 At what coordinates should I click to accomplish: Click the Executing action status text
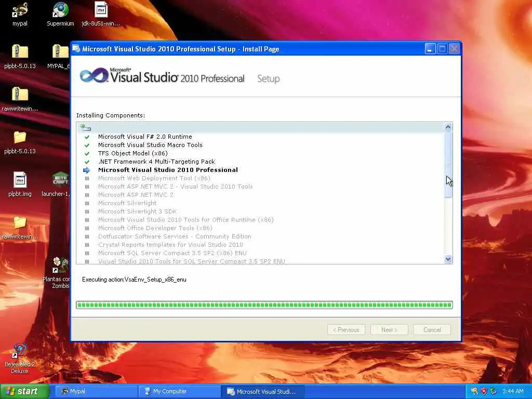[x=134, y=280]
